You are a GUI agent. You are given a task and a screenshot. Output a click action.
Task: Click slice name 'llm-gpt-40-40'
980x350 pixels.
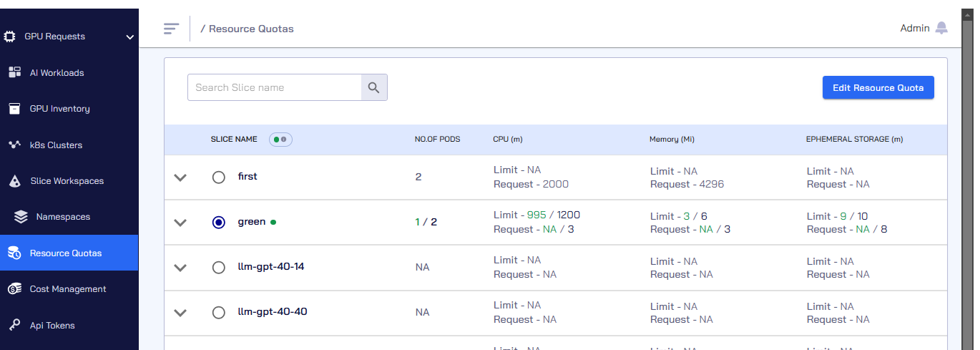[x=273, y=312]
